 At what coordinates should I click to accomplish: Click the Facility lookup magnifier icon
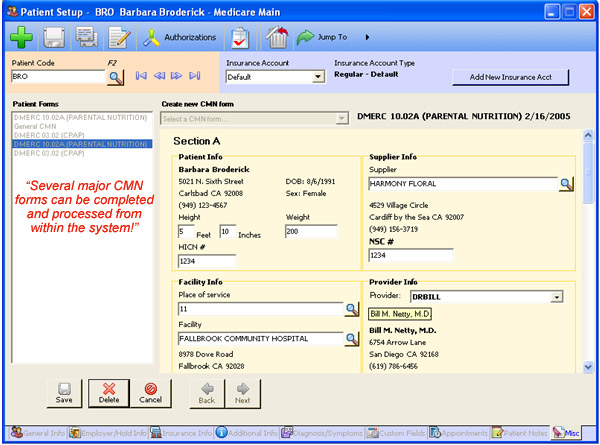[352, 339]
